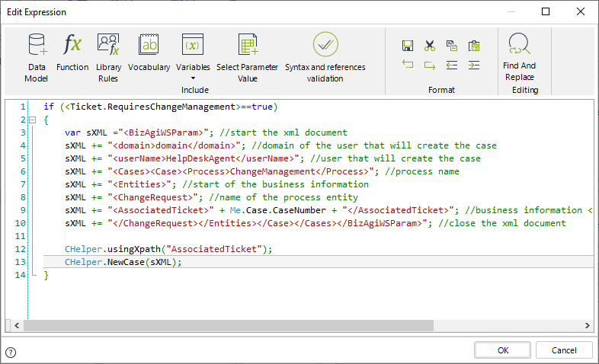Viewport: 599px width, 364px height.
Task: Click the "<Entities>" code line
Action: [x=216, y=185]
